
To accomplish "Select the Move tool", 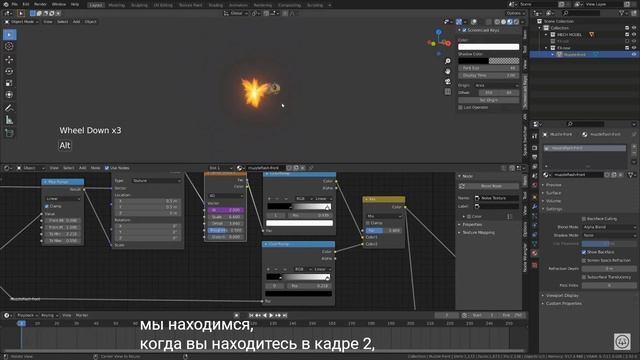I will coord(9,60).
